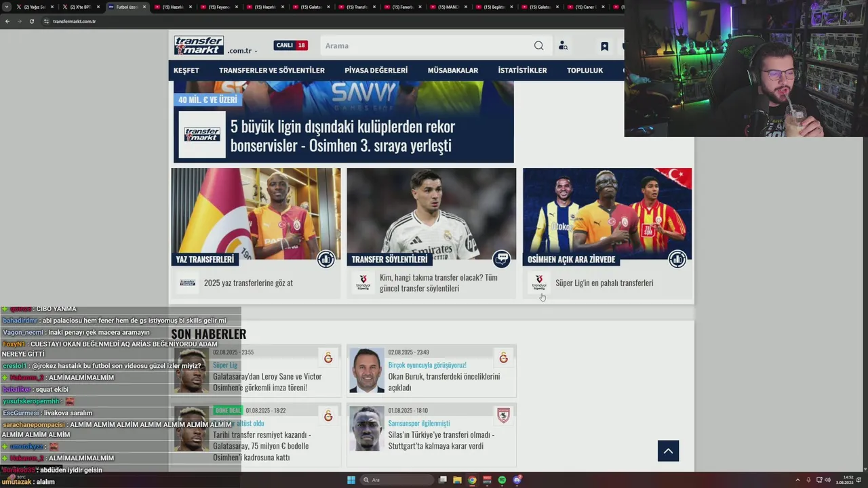
Task: Click Silas player photo thumbnail
Action: click(367, 429)
